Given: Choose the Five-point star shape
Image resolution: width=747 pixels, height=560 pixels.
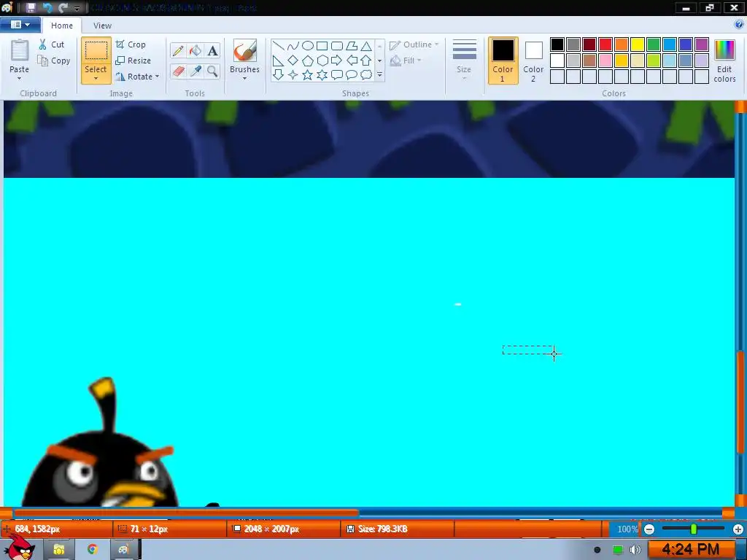Looking at the screenshot, I should point(308,75).
